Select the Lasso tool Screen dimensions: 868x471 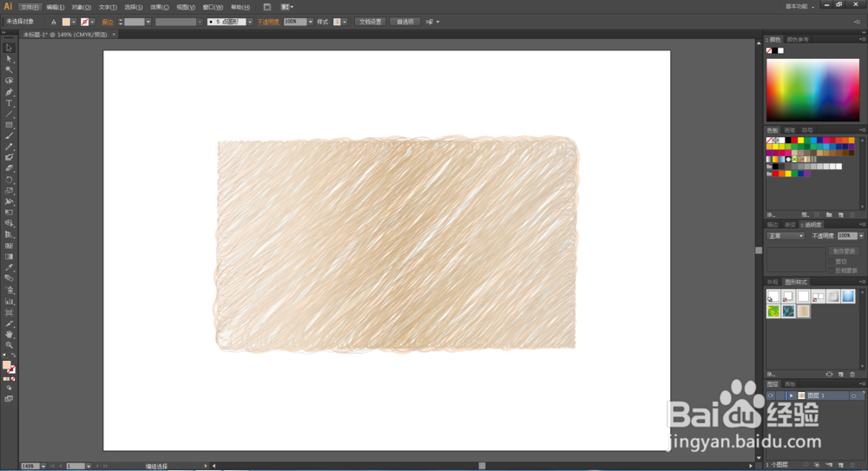coord(9,81)
